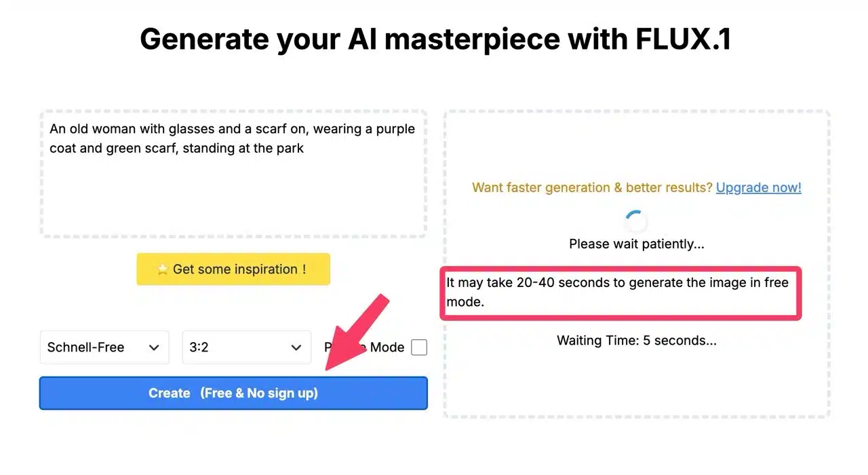Click the chevron arrow on Schnell-Free selector
Screen dimensions: 868x475
pyautogui.click(x=154, y=347)
